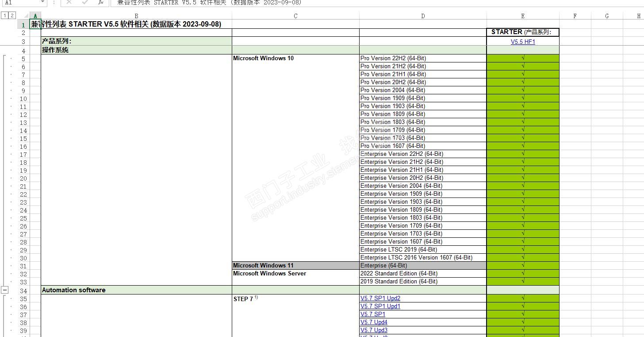Image resolution: width=644 pixels, height=337 pixels.
Task: Click the confirm checkmark icon beside the formula bar
Action: (x=85, y=2)
